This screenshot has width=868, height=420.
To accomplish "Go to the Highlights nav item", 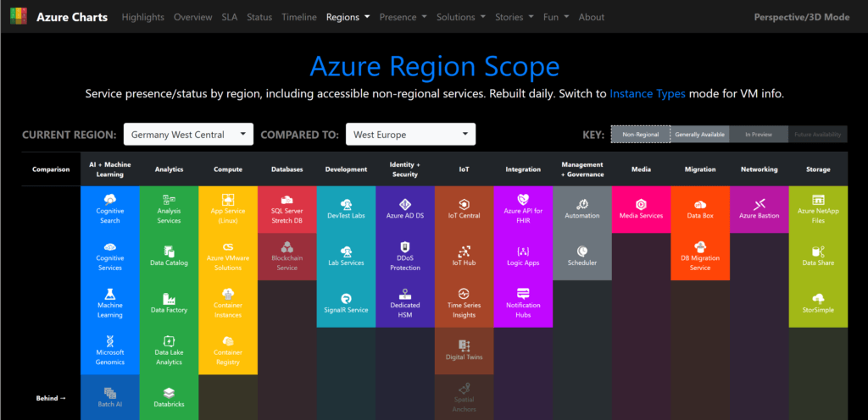I will tap(144, 17).
